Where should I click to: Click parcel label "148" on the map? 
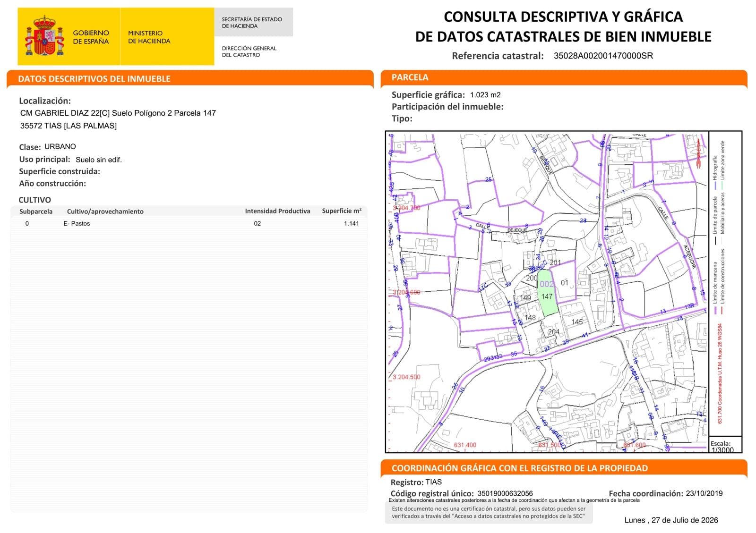click(530, 318)
